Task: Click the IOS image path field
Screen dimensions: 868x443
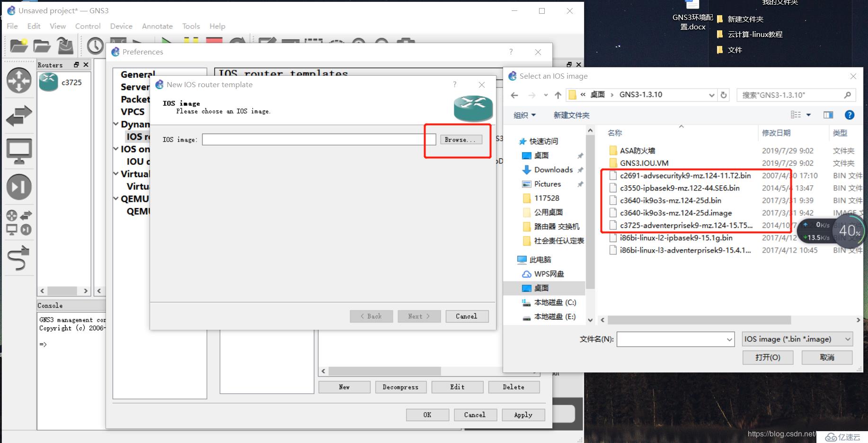Action: pos(319,139)
